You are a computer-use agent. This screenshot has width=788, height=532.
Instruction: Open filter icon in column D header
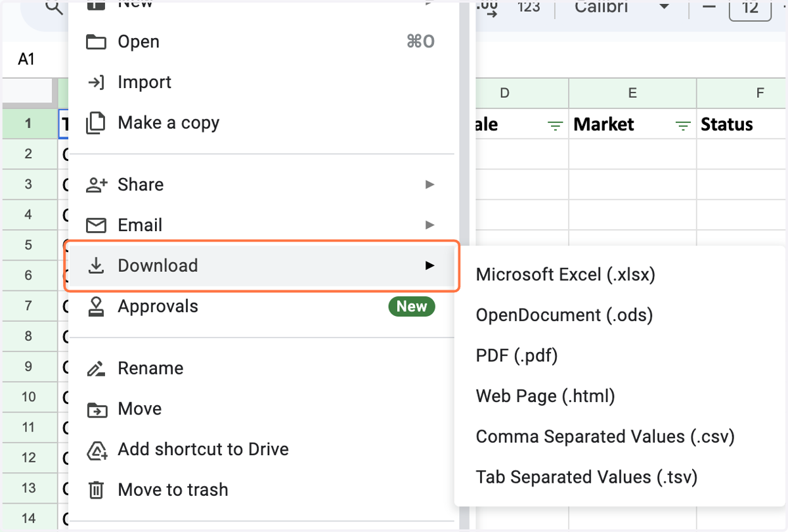556,125
